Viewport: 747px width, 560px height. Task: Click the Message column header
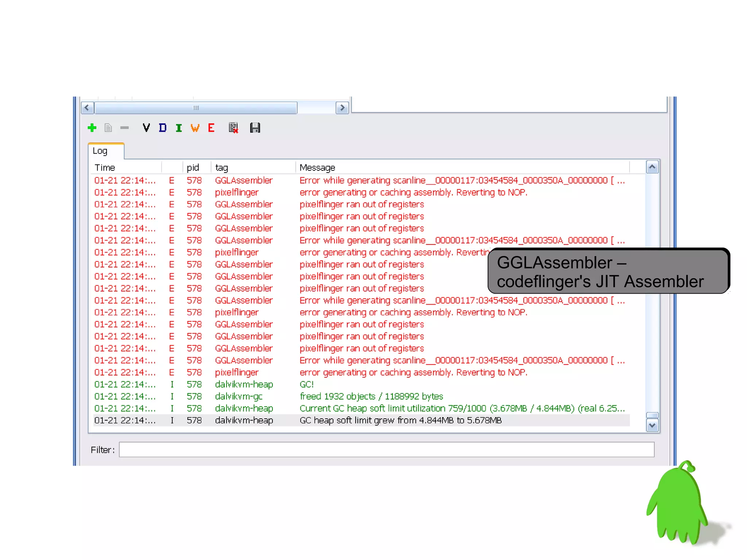(462, 167)
